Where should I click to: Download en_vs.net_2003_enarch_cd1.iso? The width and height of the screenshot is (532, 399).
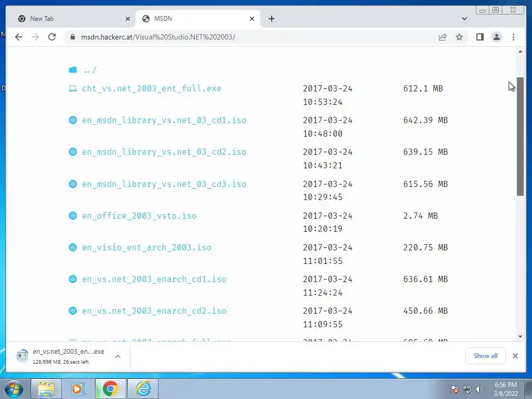pyautogui.click(x=154, y=279)
